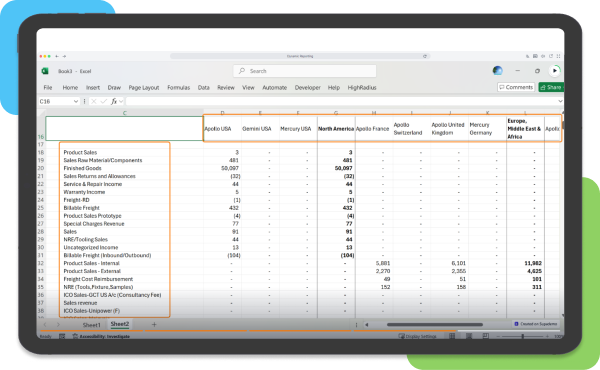Image resolution: width=600 pixels, height=370 pixels.
Task: Open the Page Layout ribbon tab
Action: [x=144, y=88]
